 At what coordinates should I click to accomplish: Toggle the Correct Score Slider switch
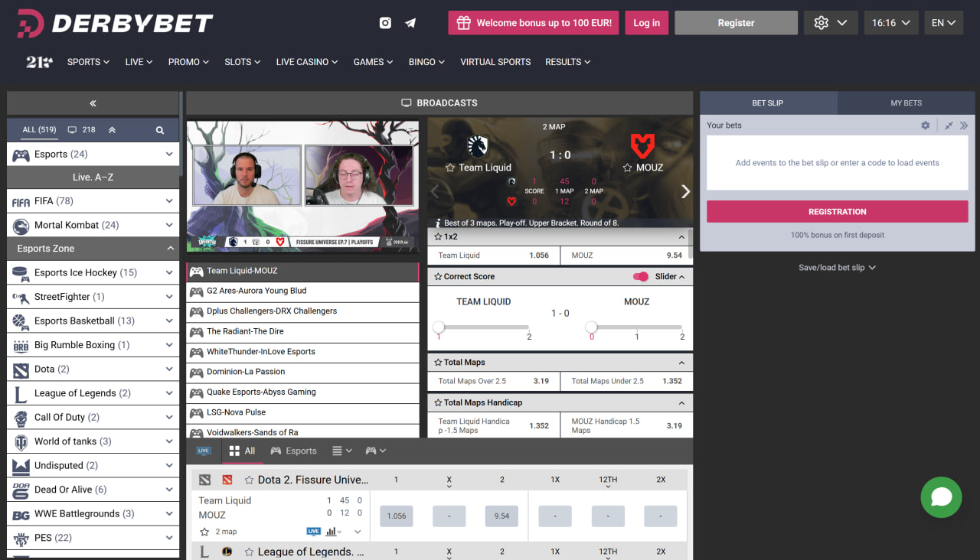641,277
